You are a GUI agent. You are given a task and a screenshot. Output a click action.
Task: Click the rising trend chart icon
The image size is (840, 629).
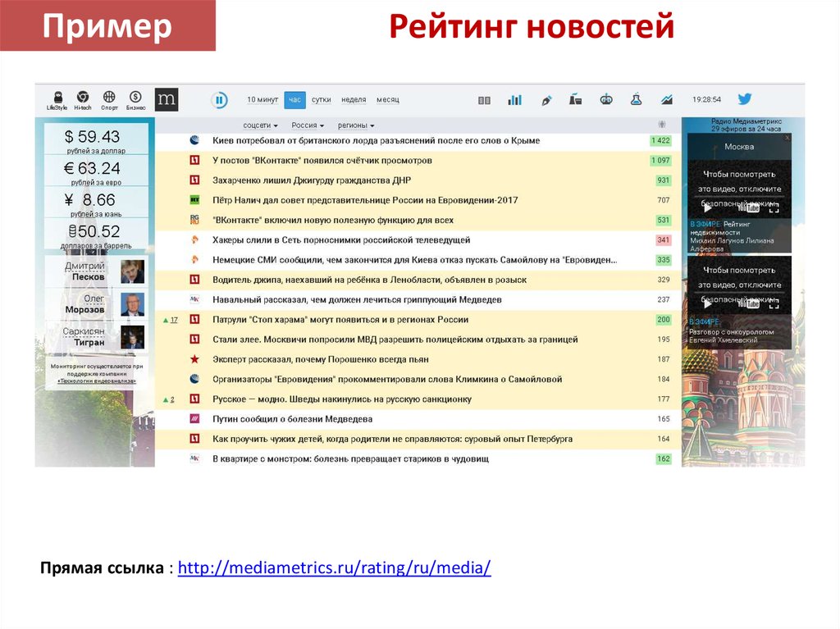pos(667,100)
